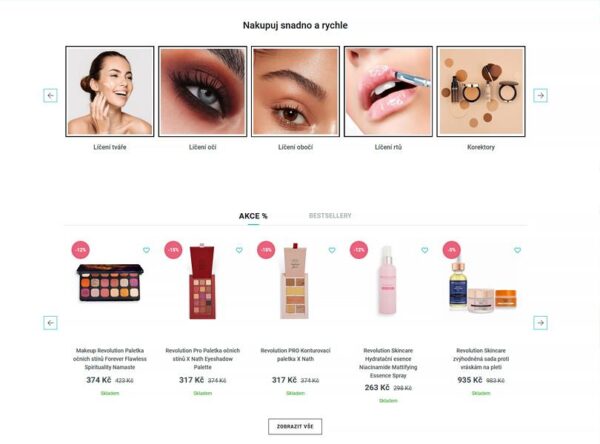
Task: Click the products carousel right arrow
Action: coord(540,323)
